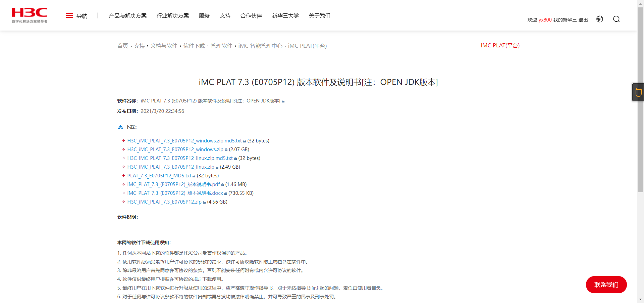This screenshot has height=303, width=644.
Task: Go to 软件下载 breadcrumb
Action: click(194, 46)
